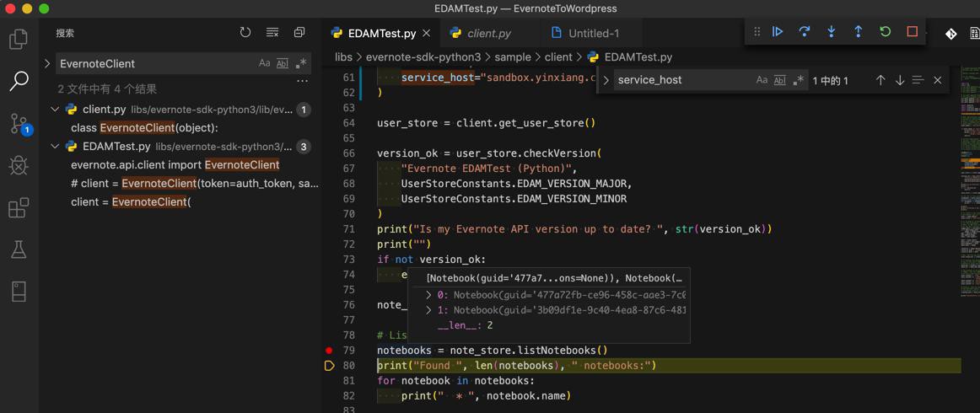Click evernote-sdk-python3 in the breadcrumb
The height and width of the screenshot is (413, 980).
(x=423, y=56)
